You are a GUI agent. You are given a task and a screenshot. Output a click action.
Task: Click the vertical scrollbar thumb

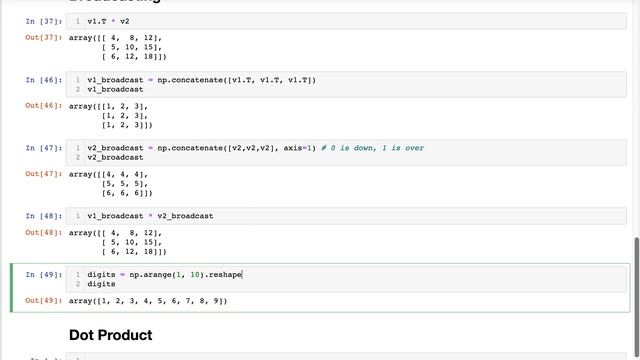636,296
